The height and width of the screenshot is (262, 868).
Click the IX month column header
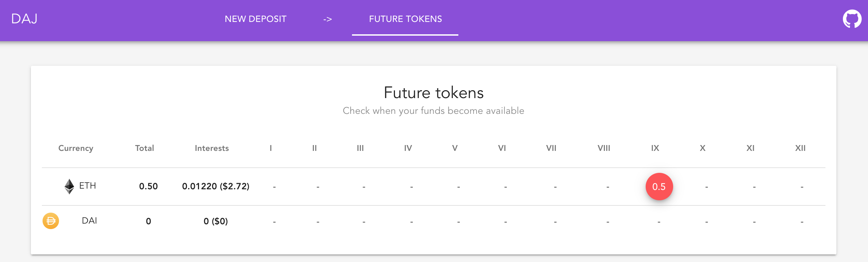click(x=655, y=148)
